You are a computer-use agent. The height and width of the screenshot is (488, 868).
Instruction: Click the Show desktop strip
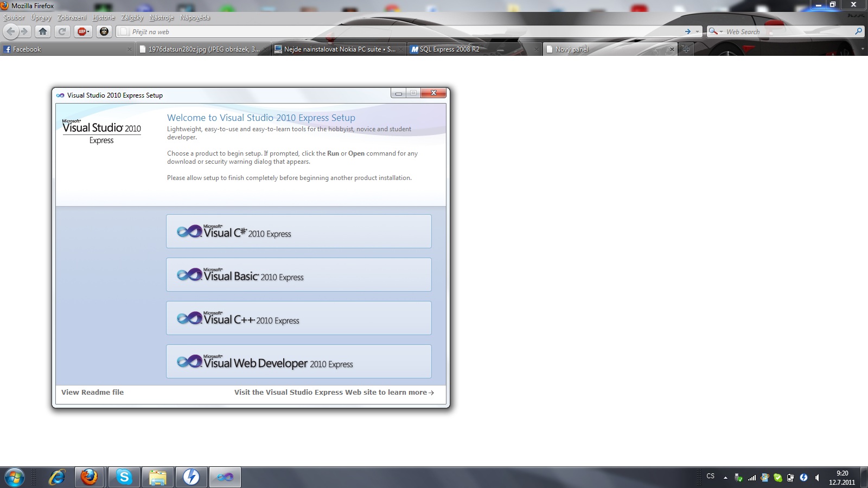864,478
